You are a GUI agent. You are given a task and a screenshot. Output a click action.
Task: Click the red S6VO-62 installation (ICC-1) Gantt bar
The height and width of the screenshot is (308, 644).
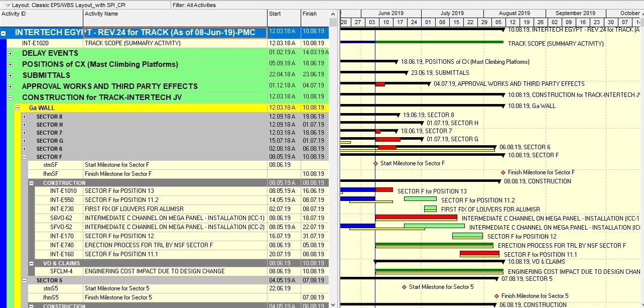(416, 217)
